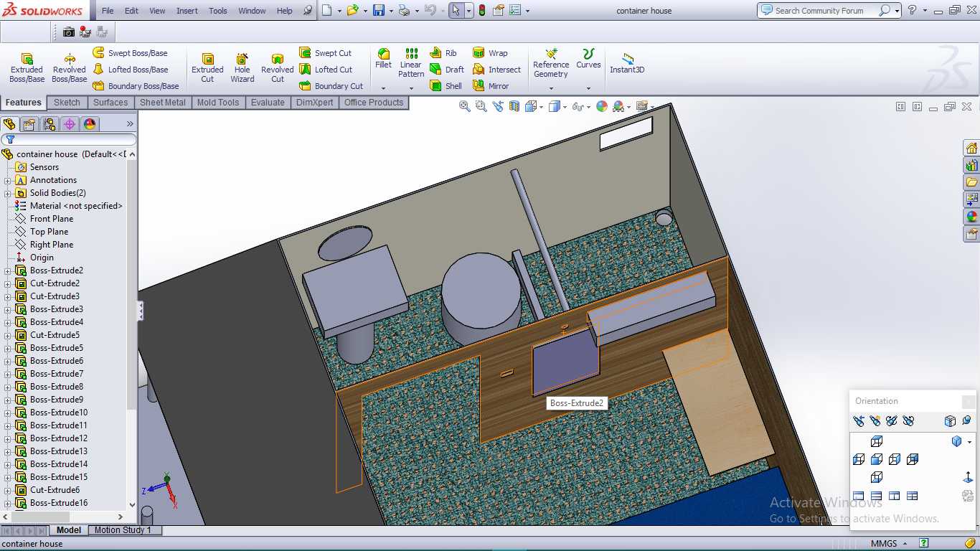Click Zoom to Area icon
Screen dimensions: 980x551
click(x=481, y=106)
